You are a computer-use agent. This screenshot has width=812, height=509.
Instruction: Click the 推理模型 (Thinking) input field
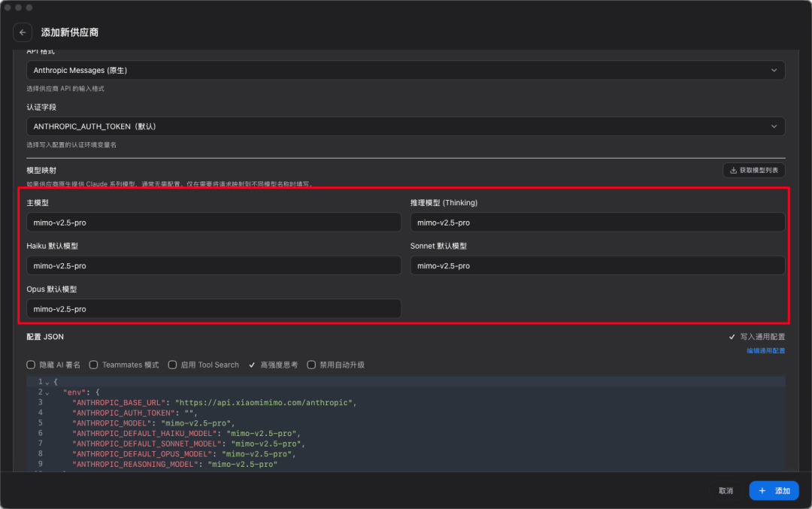(597, 223)
